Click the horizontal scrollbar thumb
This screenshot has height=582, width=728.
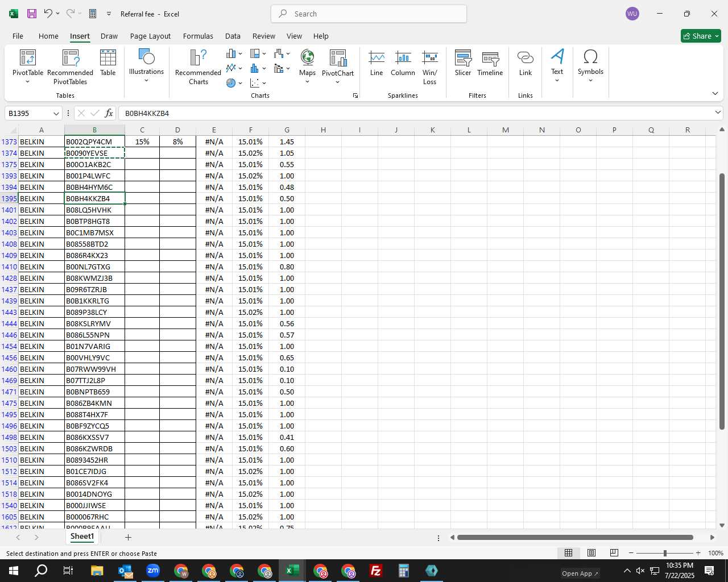coord(575,537)
